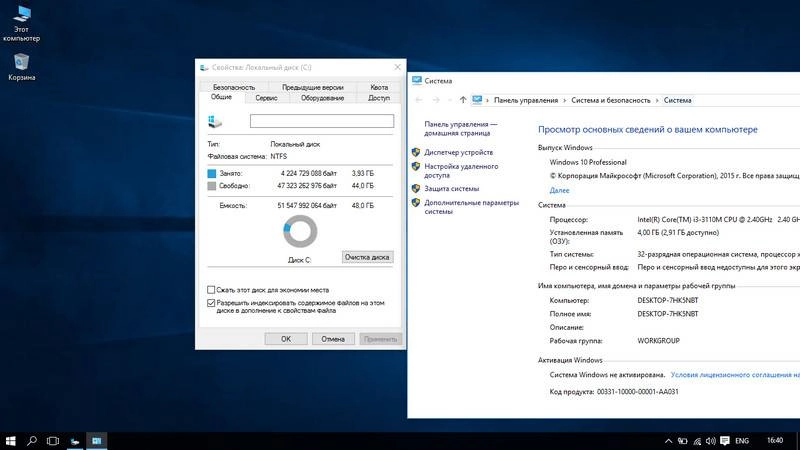
Task: Switch to Квота tab
Action: point(379,87)
